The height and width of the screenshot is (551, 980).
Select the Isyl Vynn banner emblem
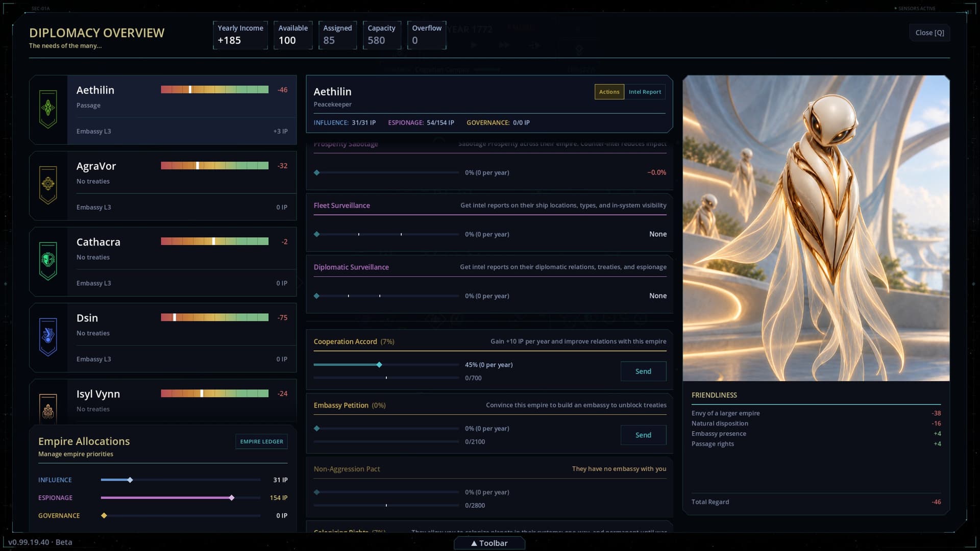[48, 408]
